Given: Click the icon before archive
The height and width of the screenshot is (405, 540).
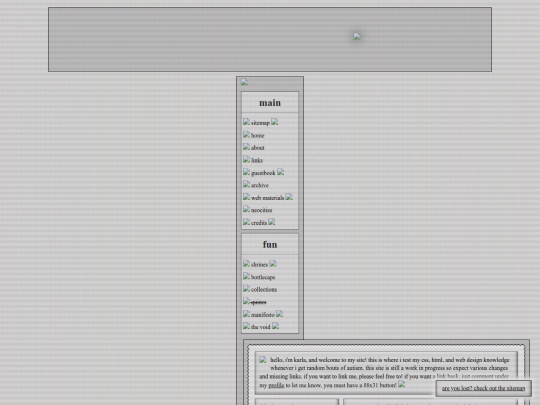Looking at the screenshot, I should coord(246,184).
